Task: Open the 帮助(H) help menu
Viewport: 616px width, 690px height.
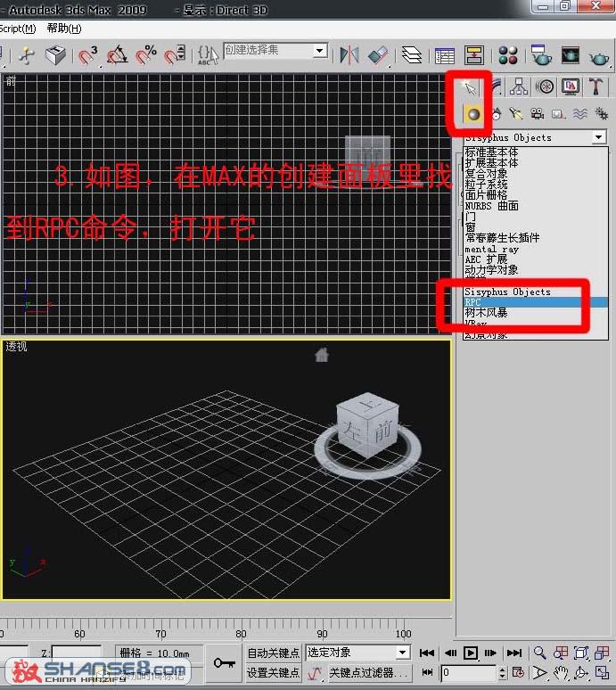Action: (x=64, y=29)
